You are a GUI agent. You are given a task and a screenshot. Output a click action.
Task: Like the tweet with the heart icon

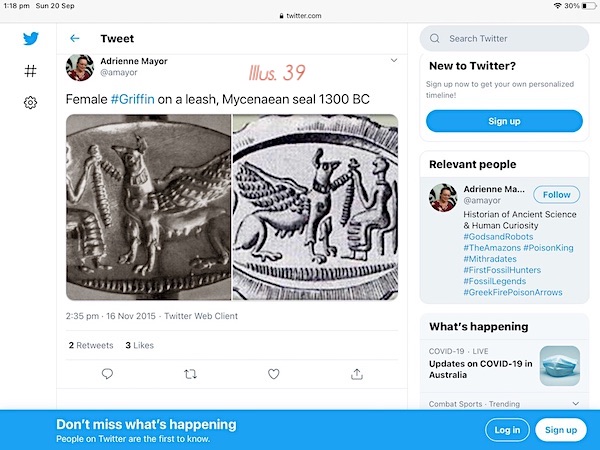click(x=273, y=374)
